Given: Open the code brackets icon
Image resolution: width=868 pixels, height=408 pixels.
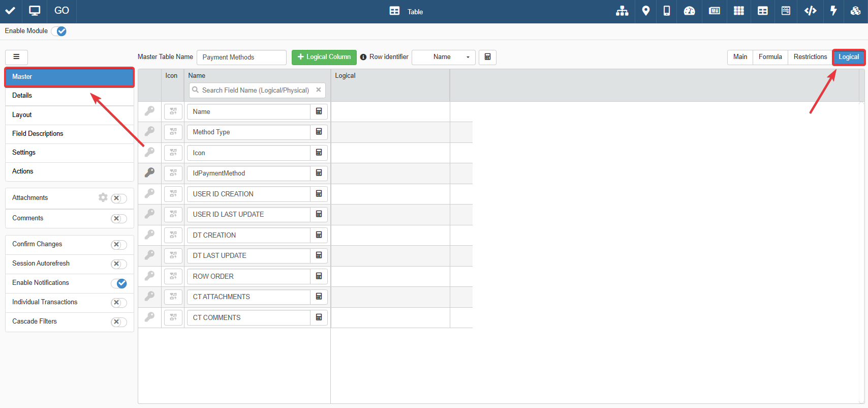Looking at the screenshot, I should click(811, 11).
